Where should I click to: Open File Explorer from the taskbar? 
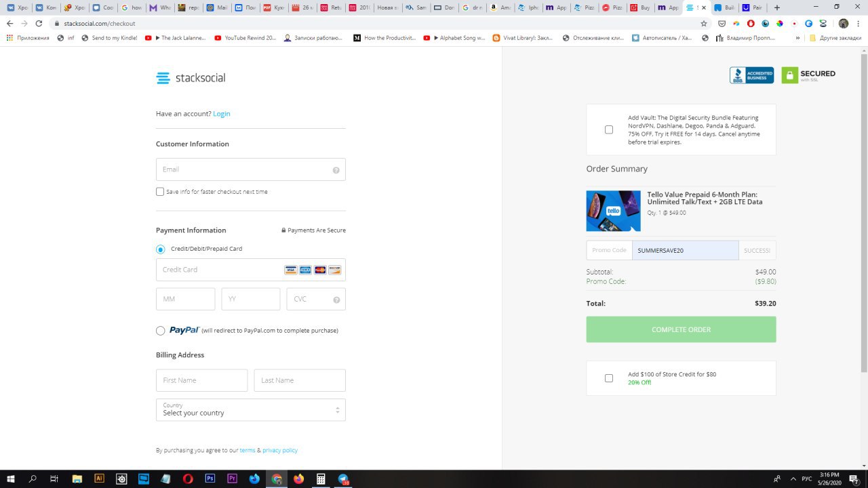coord(77,479)
